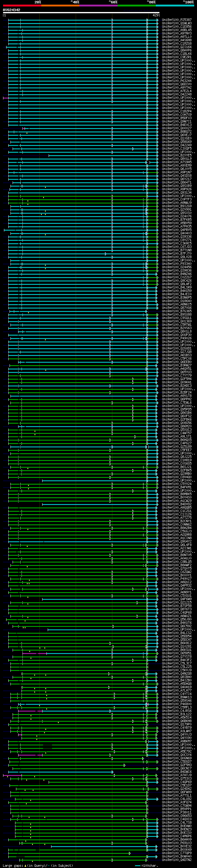Select the UniRef100_Q2V991 label
The image size is (197, 868).
click(x=177, y=210)
